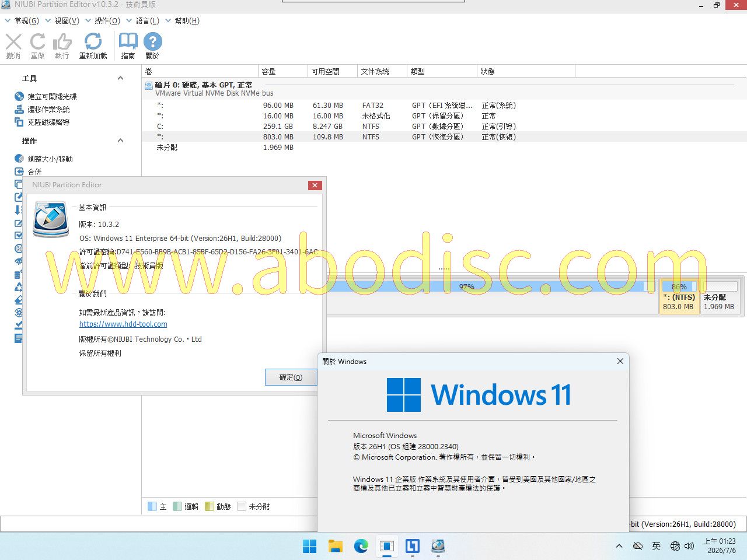The image size is (747, 560).
Task: Select the C: 259.1 GB NTFS partition row
Action: 444,127
